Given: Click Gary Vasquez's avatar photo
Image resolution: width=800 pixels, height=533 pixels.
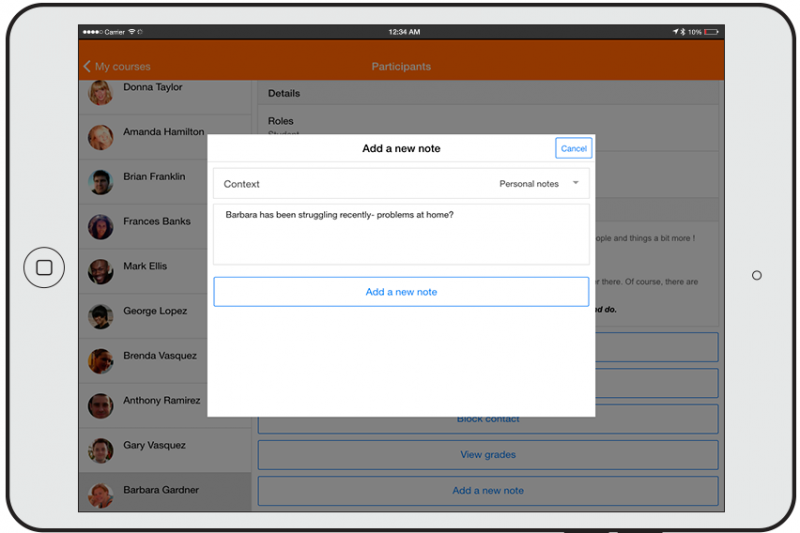Looking at the screenshot, I should 101,451.
